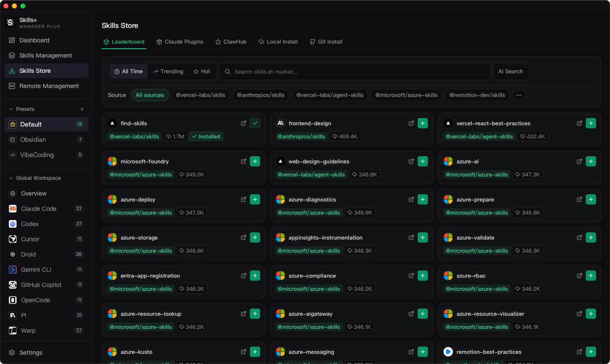This screenshot has height=364, width=610.
Task: Filter source to @remotion-dev/skills
Action: tap(477, 95)
